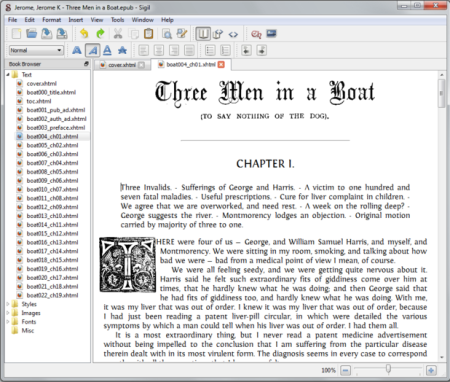Zoom out with the minus button
The height and width of the screenshot is (382, 450).
click(345, 370)
